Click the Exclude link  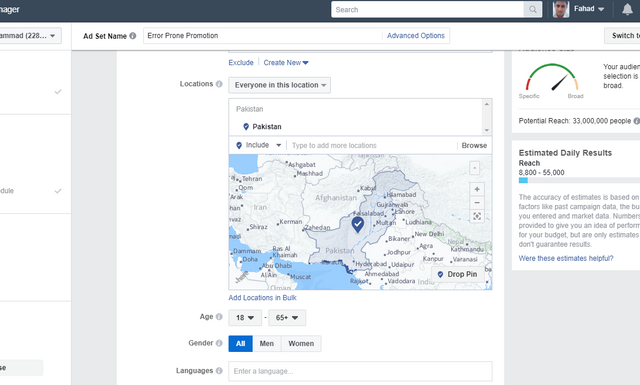pos(241,62)
